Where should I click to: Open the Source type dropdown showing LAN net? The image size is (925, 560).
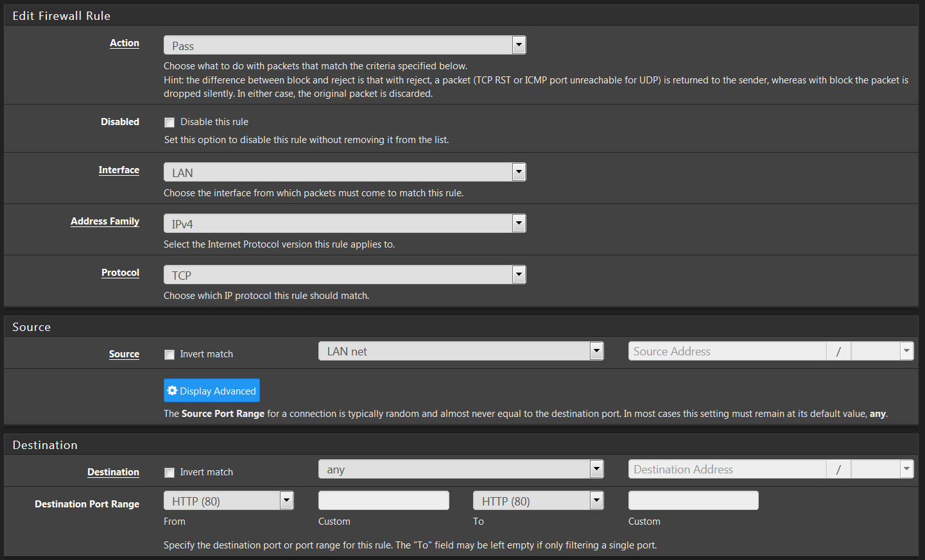[461, 351]
